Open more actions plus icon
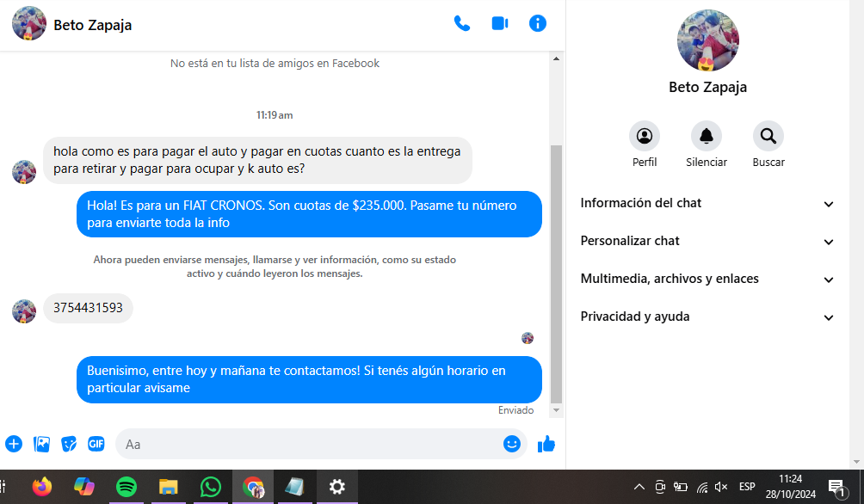This screenshot has width=864, height=504. [14, 444]
